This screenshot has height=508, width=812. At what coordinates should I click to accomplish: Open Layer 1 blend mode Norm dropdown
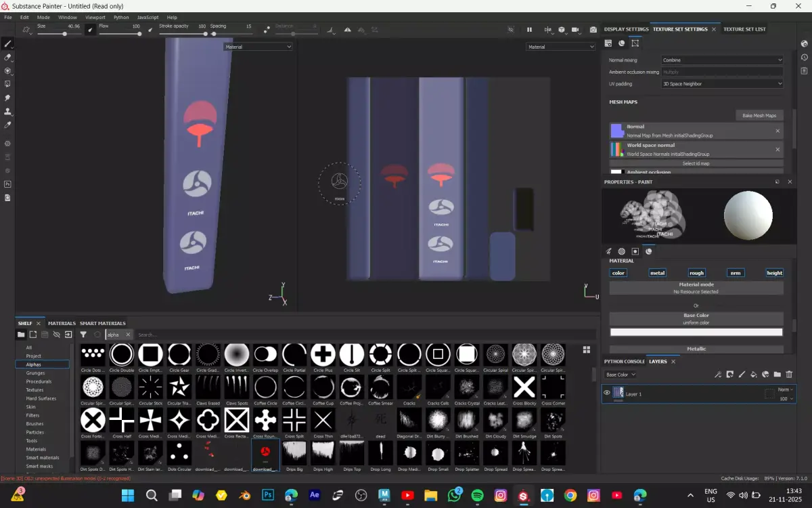click(785, 389)
